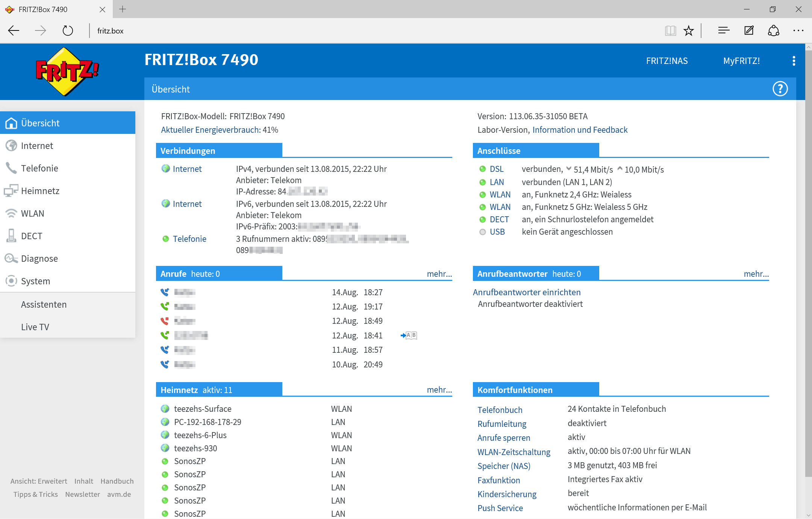Click call icon for 14.Aug. 18:27 entry
812x519 pixels.
165,292
